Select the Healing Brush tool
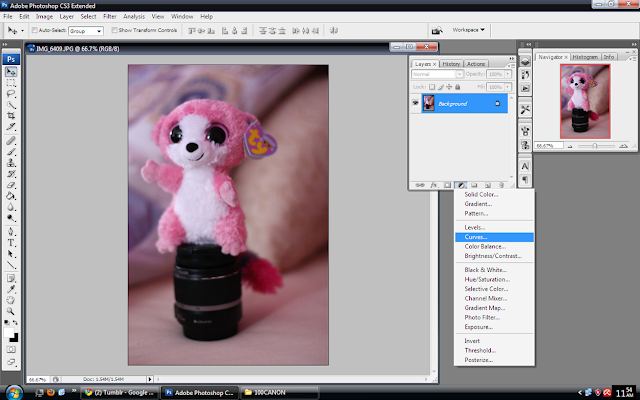640x400 pixels. pyautogui.click(x=11, y=141)
